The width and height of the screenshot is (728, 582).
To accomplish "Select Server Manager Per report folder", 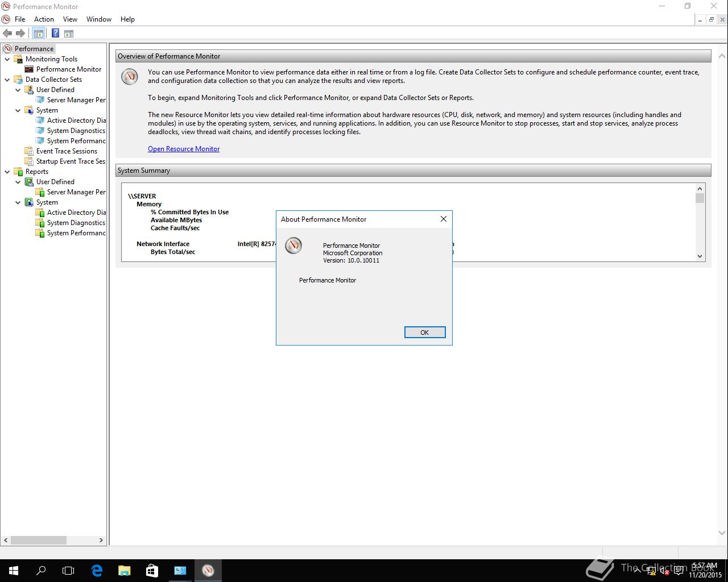I will click(x=76, y=192).
